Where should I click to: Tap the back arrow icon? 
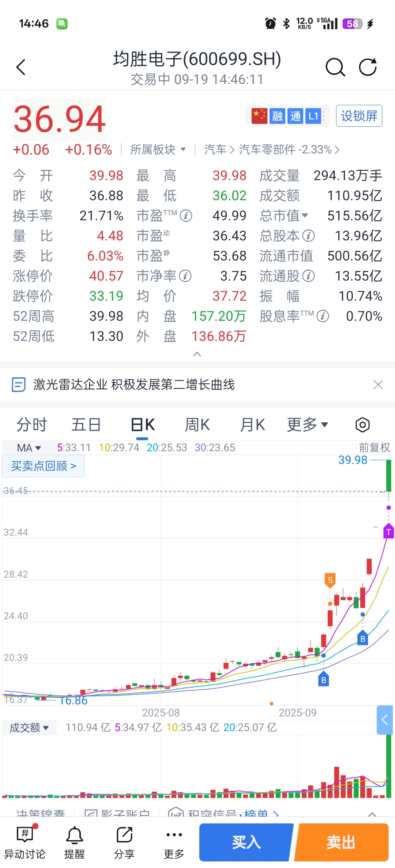[21, 67]
